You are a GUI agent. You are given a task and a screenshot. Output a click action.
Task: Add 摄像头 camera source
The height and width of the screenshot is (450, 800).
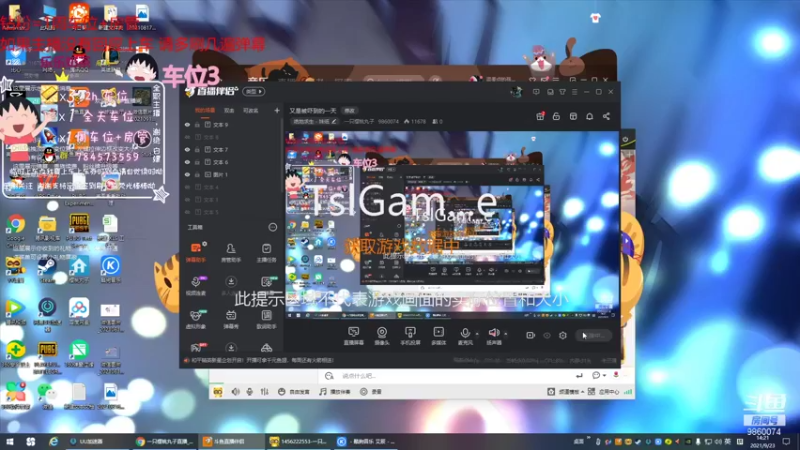382,336
